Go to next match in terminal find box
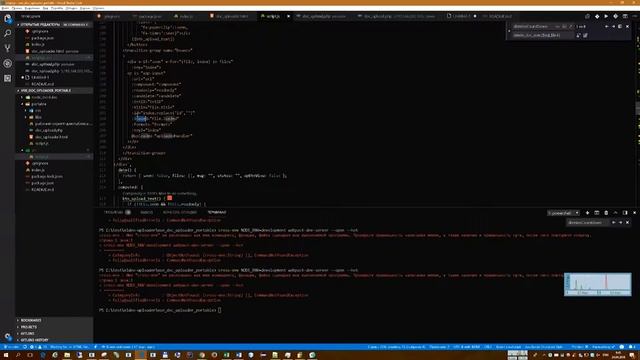Viewport: 640px width, 360px height. tap(620, 222)
